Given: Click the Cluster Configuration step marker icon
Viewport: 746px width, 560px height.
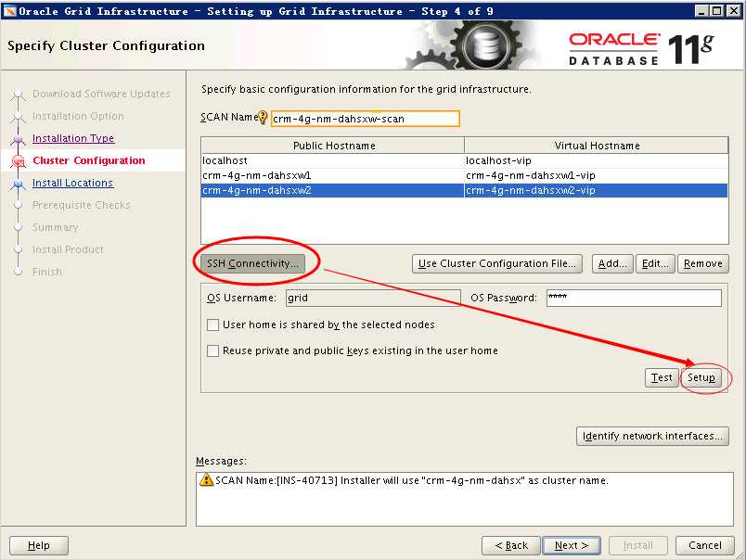Looking at the screenshot, I should click(x=18, y=161).
